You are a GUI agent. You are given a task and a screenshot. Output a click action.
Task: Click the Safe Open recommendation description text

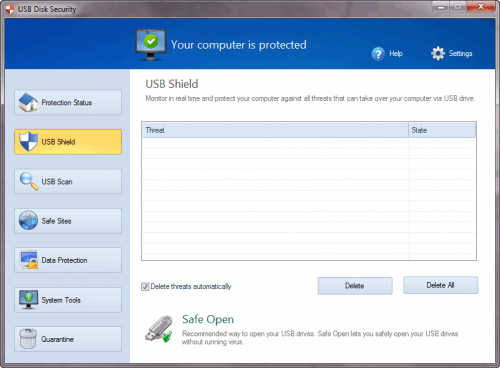pyautogui.click(x=320, y=338)
